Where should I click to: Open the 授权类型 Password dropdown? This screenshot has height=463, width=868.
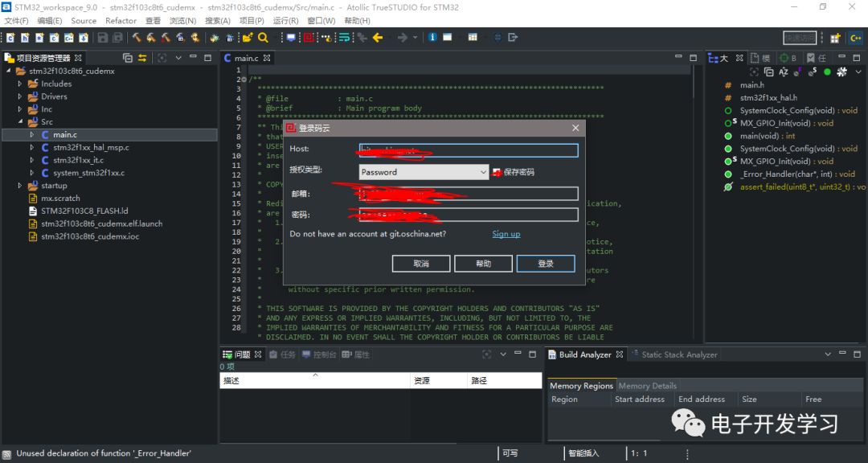(x=424, y=172)
